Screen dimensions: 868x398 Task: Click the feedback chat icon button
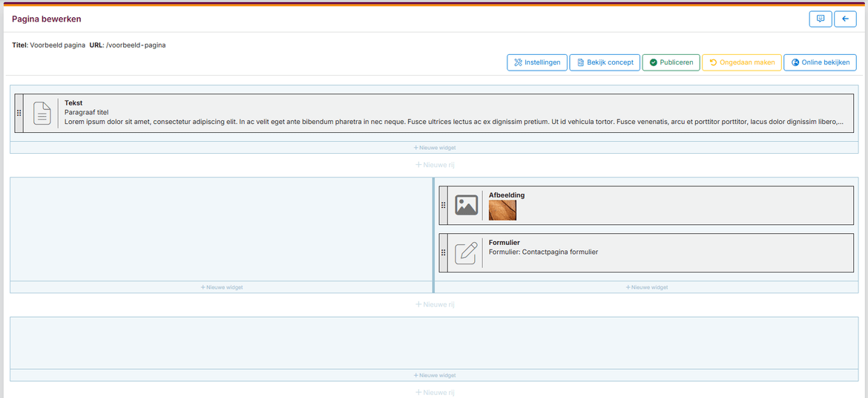(x=820, y=19)
